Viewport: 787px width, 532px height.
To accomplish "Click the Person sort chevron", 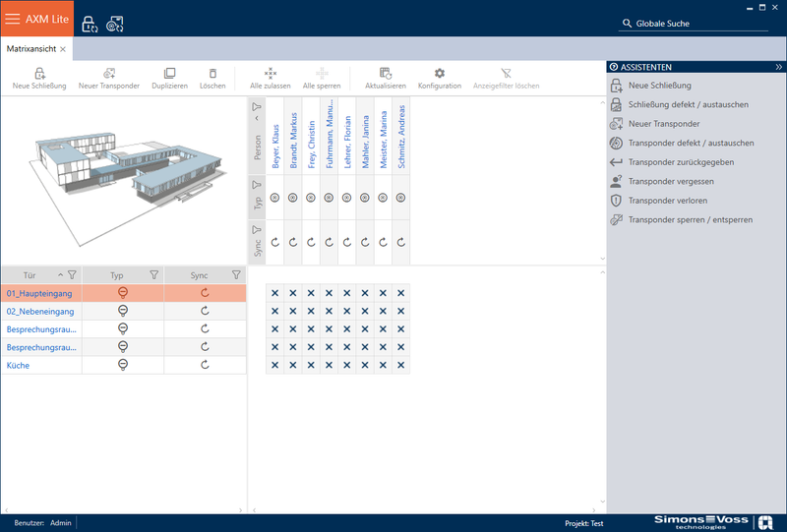I will tap(257, 118).
